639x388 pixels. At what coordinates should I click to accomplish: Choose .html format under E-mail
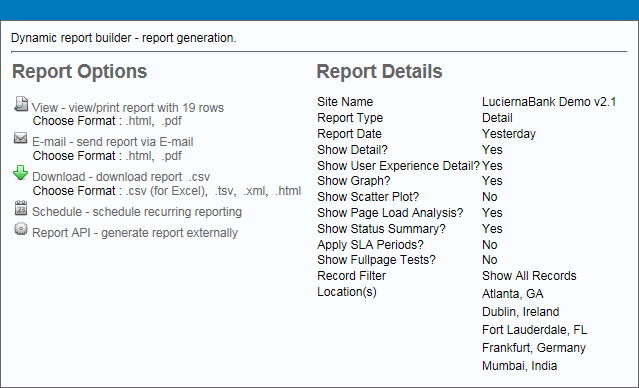point(140,156)
